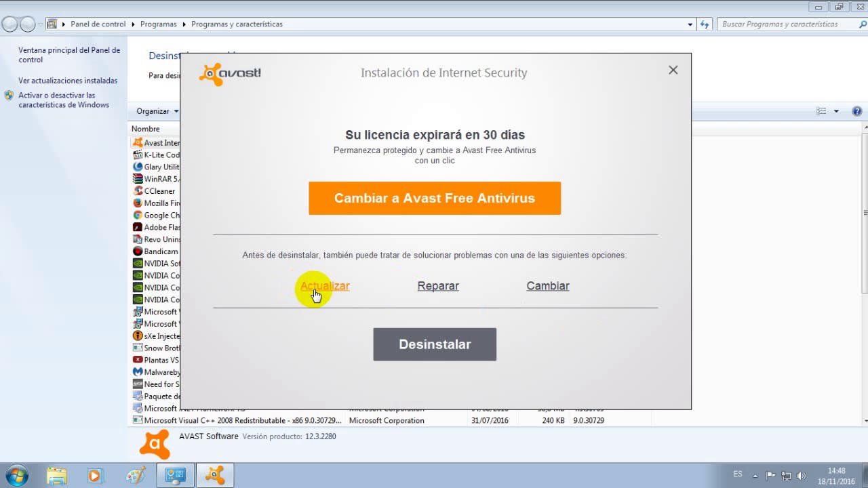Select the Plantas VS program icon
The height and width of the screenshot is (488, 868).
(138, 360)
